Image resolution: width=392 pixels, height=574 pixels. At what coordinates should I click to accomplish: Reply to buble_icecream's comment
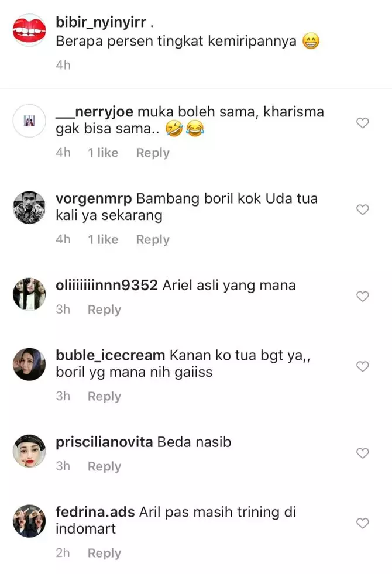pyautogui.click(x=104, y=397)
